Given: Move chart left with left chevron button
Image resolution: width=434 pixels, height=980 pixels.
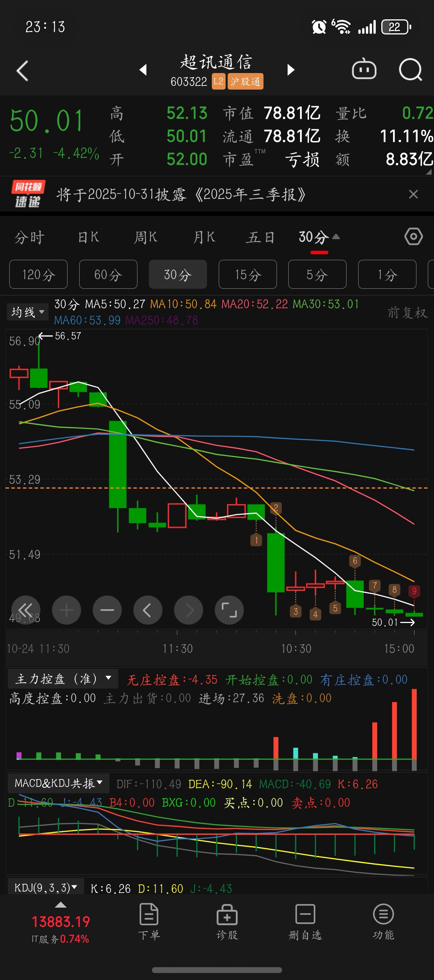Looking at the screenshot, I should coord(148,610).
